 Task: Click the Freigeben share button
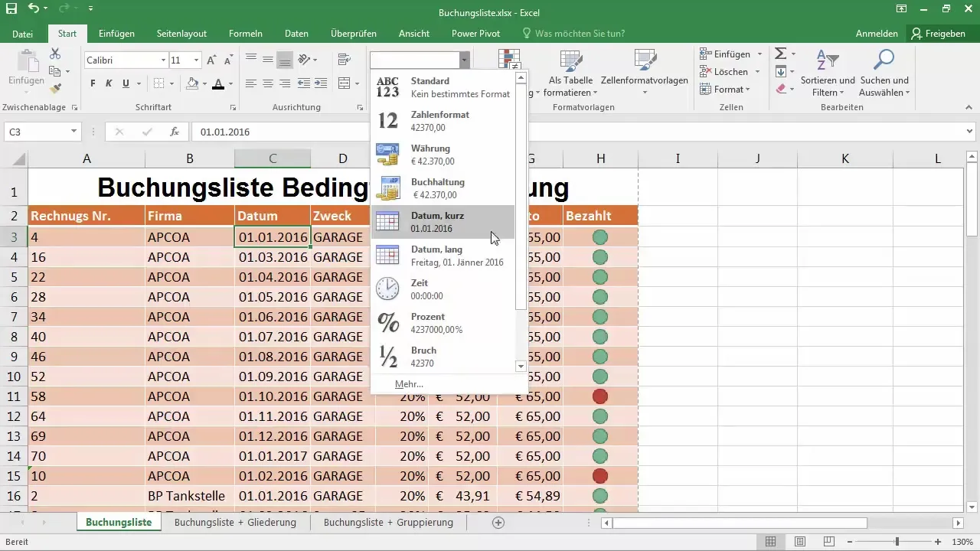click(939, 34)
